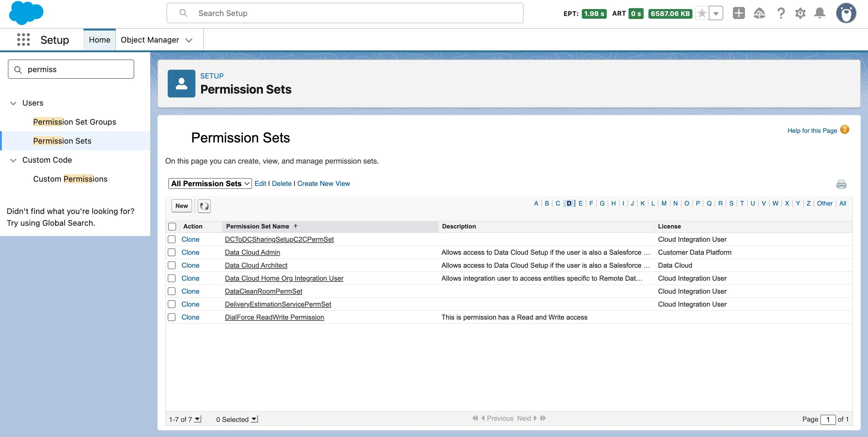Open the App Launcher grid icon
The height and width of the screenshot is (437, 868).
click(x=23, y=40)
